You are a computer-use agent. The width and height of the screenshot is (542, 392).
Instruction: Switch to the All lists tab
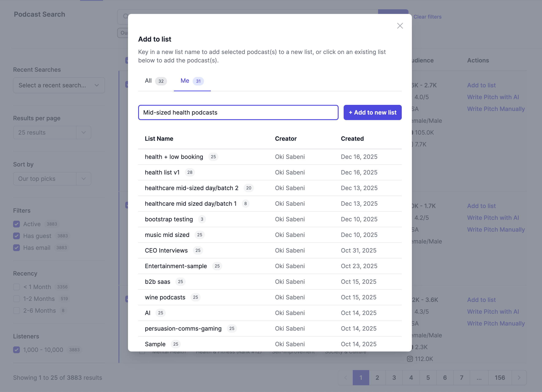click(x=155, y=81)
